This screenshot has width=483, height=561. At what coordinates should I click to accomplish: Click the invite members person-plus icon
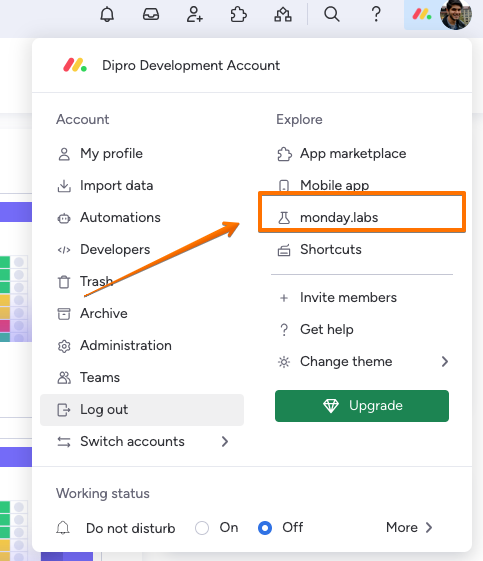pos(195,15)
